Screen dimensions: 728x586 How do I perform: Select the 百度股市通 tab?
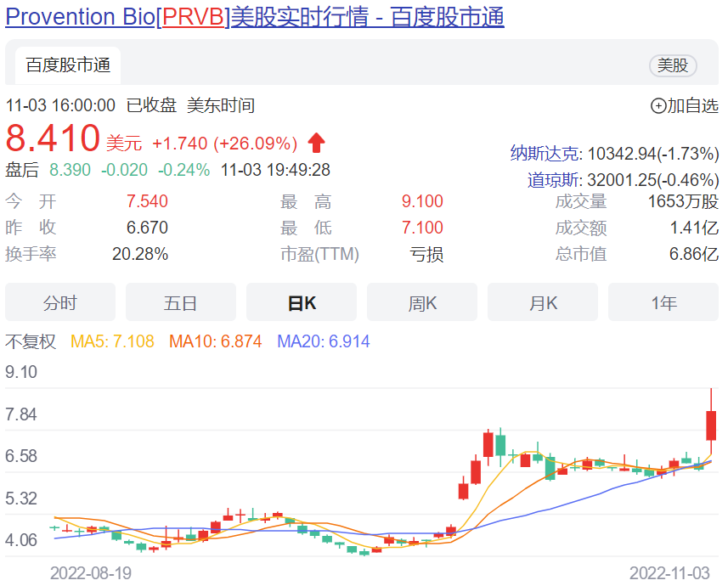click(67, 65)
